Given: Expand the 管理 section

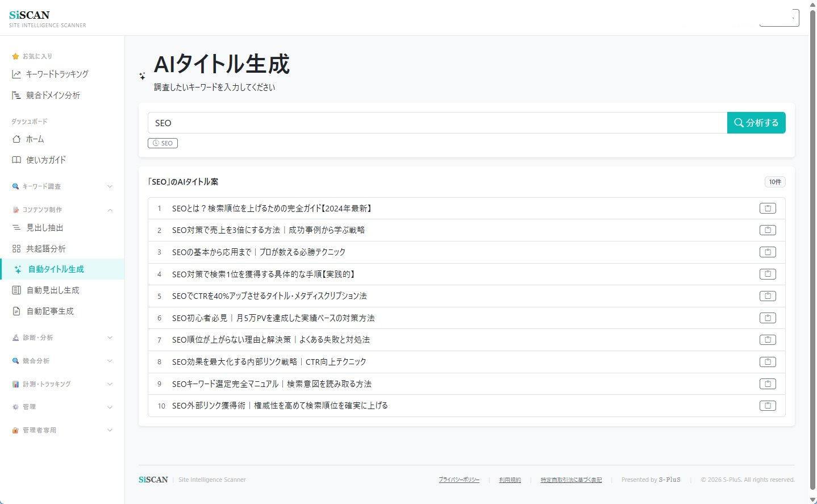Looking at the screenshot, I should (62, 407).
